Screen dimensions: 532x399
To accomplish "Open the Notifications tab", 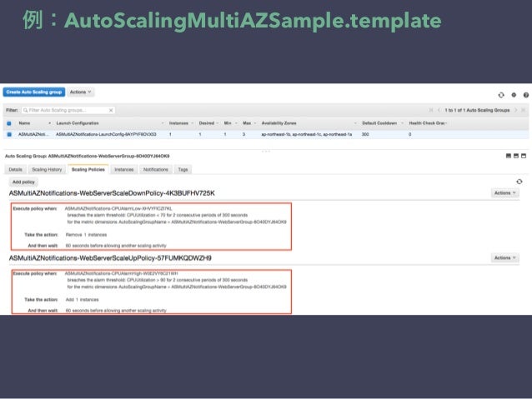I will (x=156, y=169).
